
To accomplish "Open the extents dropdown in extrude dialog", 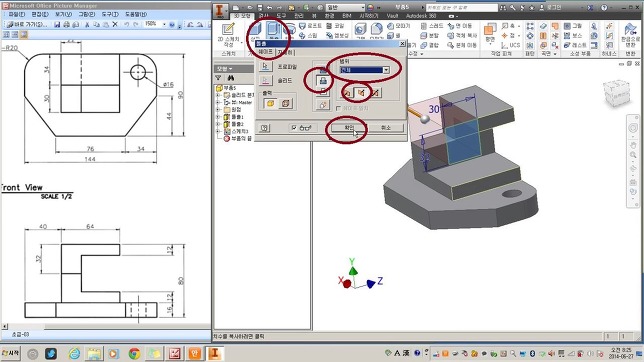I will pos(386,70).
